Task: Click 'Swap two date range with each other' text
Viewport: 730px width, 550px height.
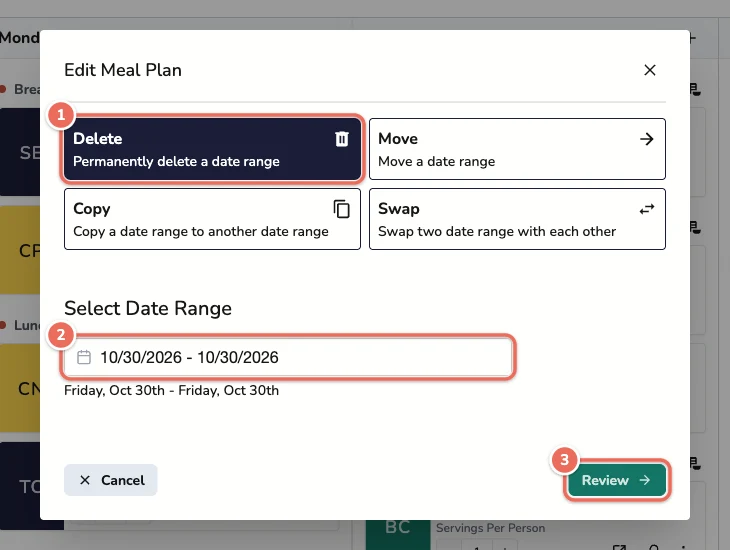Action: 497,231
